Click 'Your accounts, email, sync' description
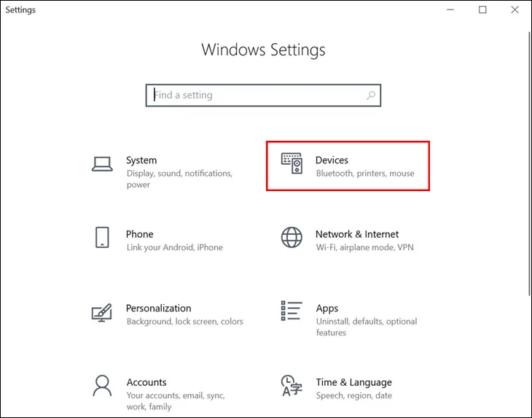The image size is (532, 418). point(176,401)
